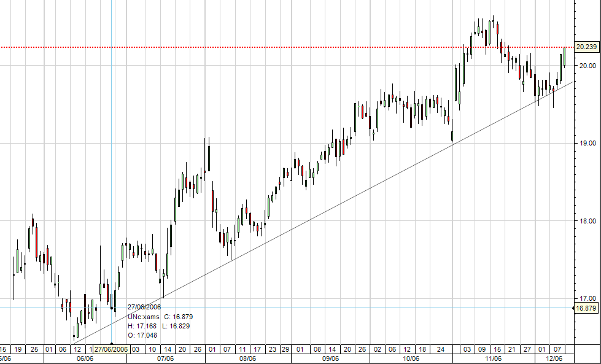Click day label 23 on the date axis

pos(272,349)
